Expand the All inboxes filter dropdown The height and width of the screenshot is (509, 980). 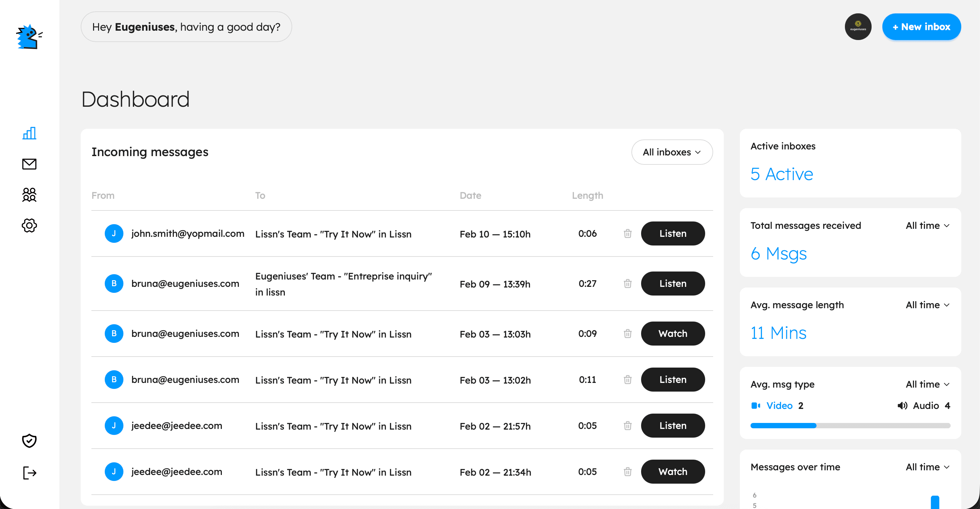(x=672, y=152)
